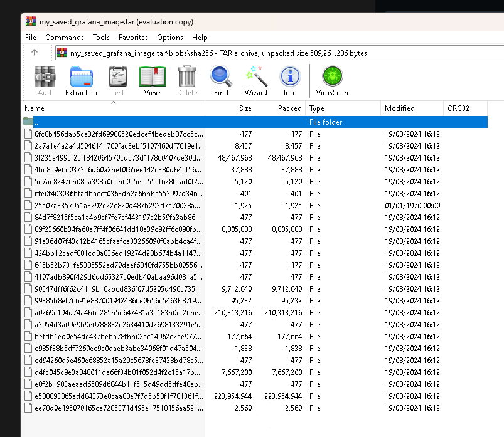Viewport: 504px width, 437px height.
Task: Select file 89f23660b34fa68e7ff4f06641dd1...
Action: 118,229
